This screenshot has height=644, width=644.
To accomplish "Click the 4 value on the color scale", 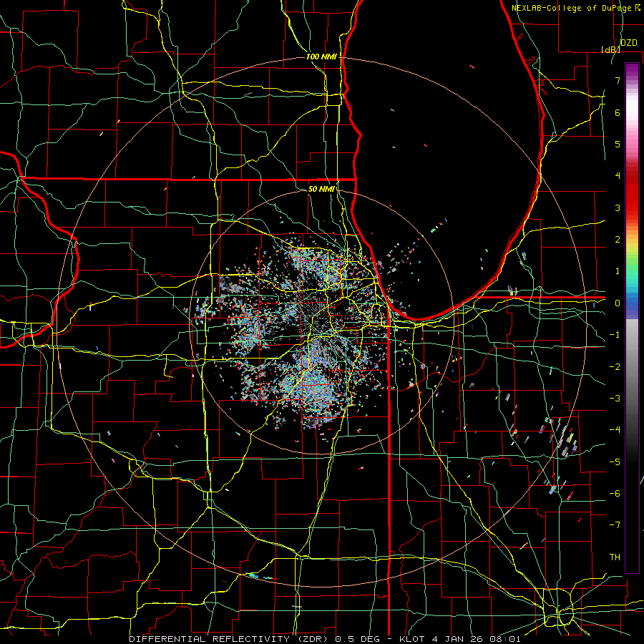I will click(x=618, y=176).
